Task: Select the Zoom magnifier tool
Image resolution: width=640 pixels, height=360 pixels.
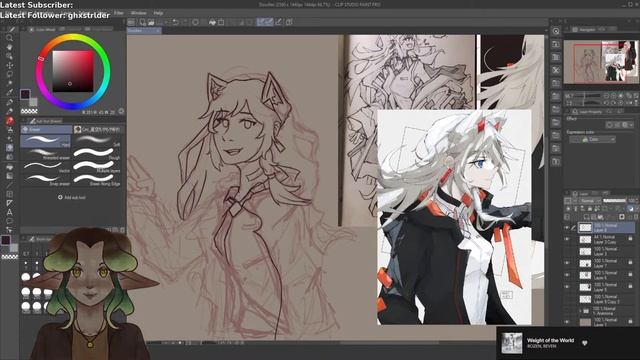Action: [9, 38]
